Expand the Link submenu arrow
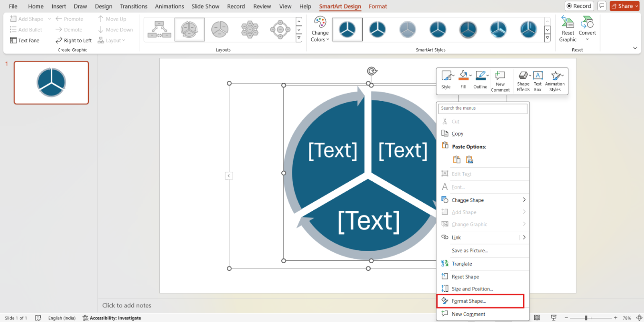 coord(524,237)
